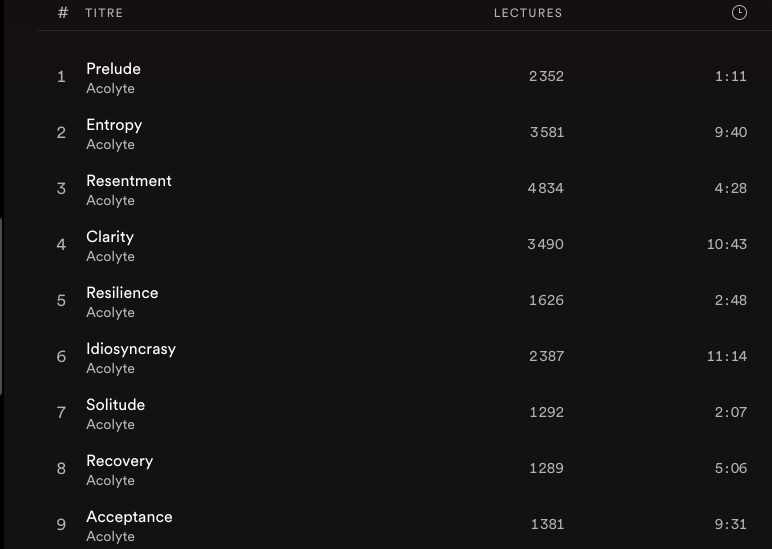772x549 pixels.
Task: Click the # column header
Action: coord(63,13)
